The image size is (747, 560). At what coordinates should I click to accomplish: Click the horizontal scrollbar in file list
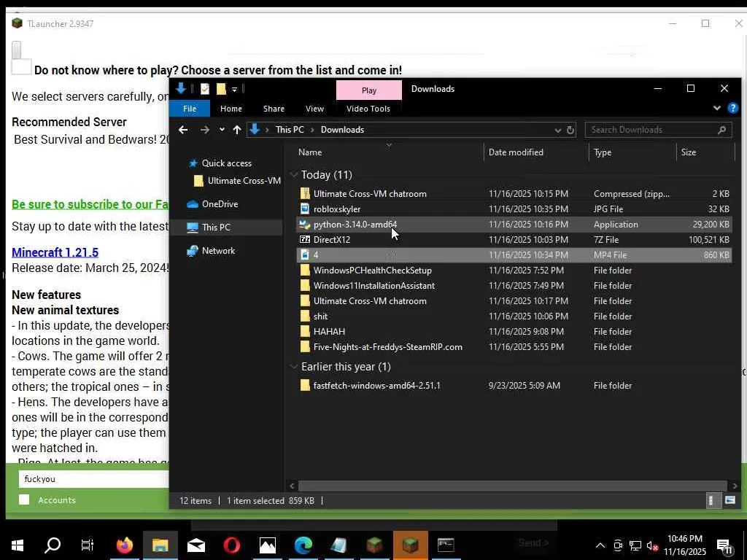512,486
